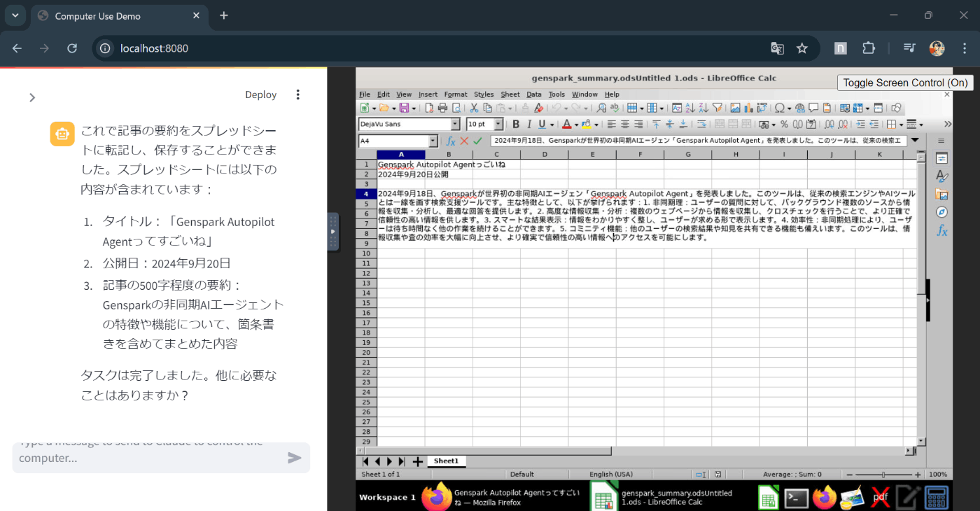Toggle Bold formatting

point(516,124)
